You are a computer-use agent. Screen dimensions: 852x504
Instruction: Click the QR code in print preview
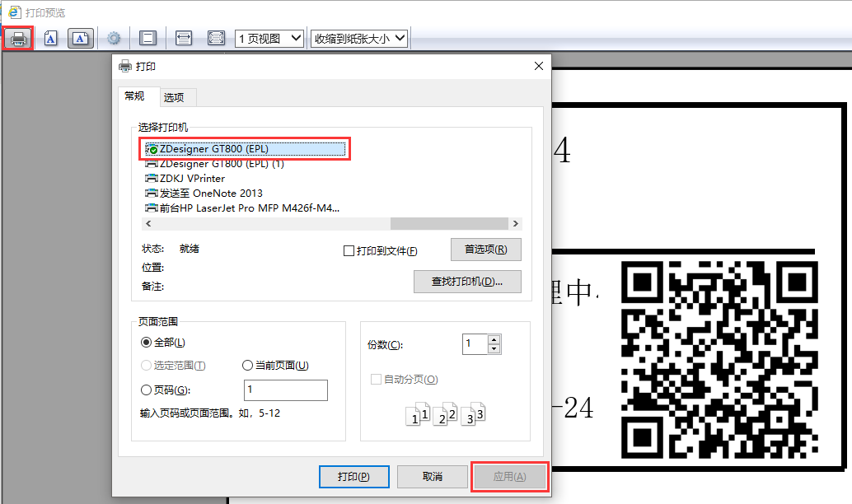719,360
